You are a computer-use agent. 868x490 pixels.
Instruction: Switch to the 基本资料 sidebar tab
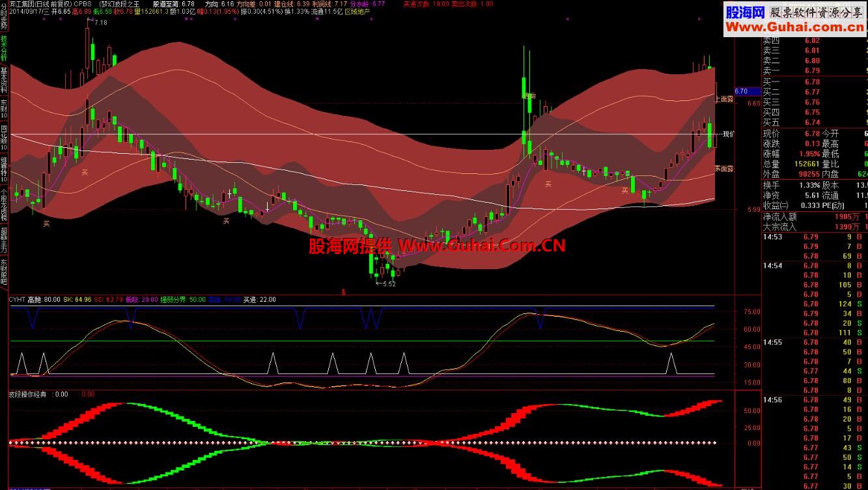[x=4, y=80]
